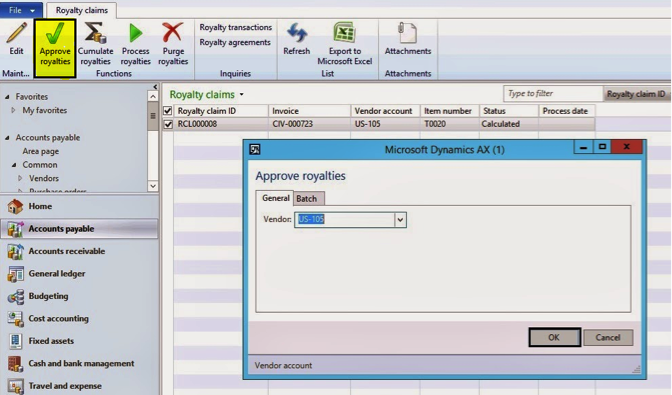Click Approve royalties checkmark icon
This screenshot has height=395, width=672.
55,33
